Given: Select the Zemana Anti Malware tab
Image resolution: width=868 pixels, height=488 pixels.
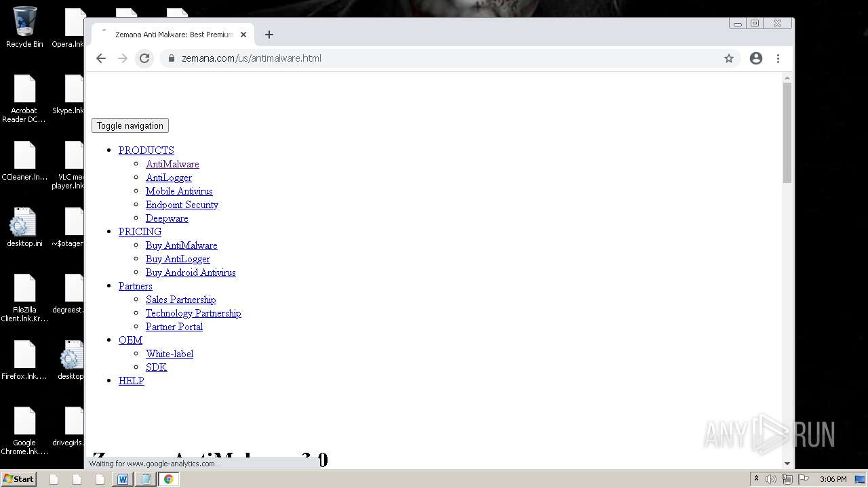Looking at the screenshot, I should tap(173, 35).
